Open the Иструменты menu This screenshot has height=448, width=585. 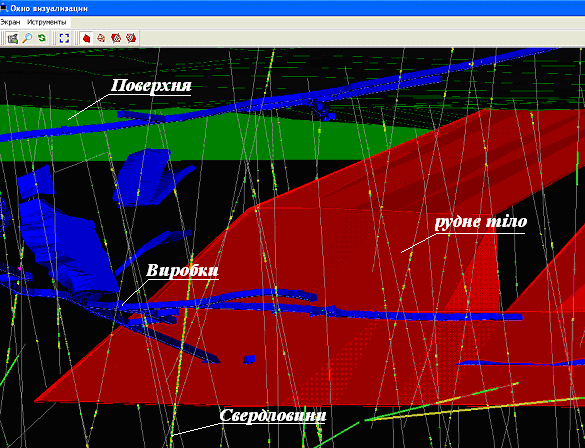coord(47,22)
